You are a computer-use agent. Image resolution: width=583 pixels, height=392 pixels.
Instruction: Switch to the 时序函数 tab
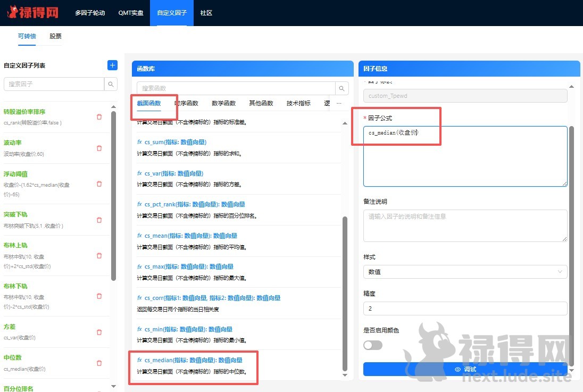click(186, 103)
